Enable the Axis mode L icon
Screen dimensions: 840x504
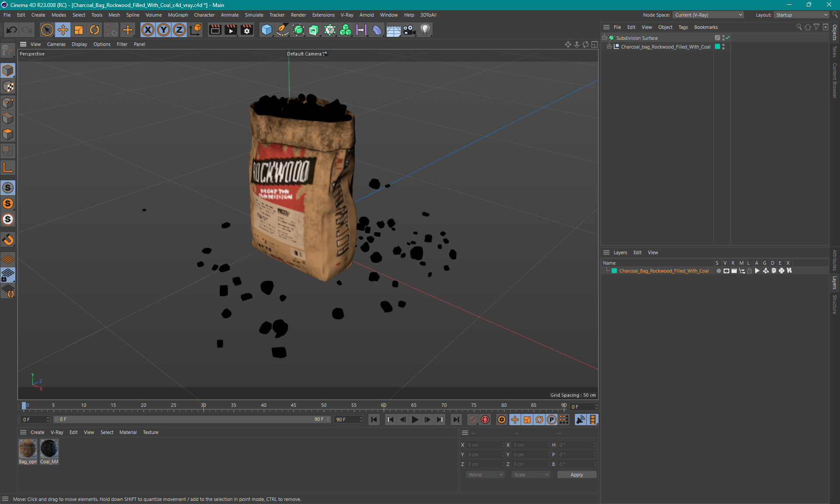coord(8,168)
